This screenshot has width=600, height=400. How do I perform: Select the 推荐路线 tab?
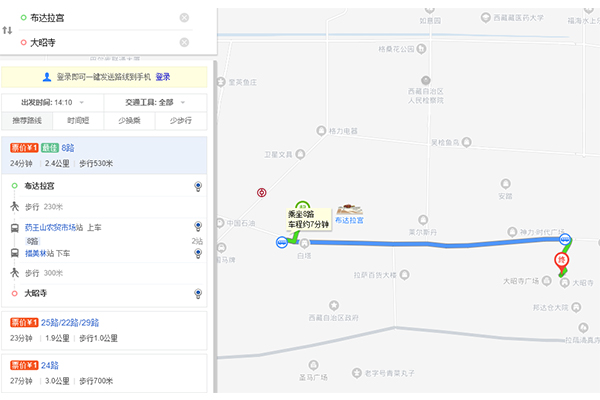click(x=28, y=121)
